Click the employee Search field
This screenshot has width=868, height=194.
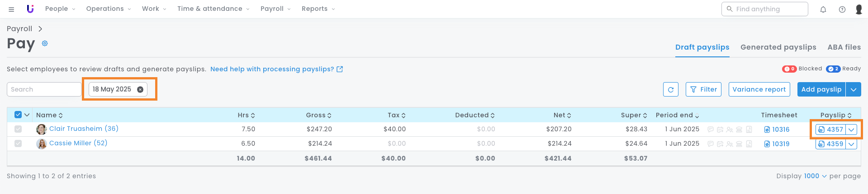(44, 89)
